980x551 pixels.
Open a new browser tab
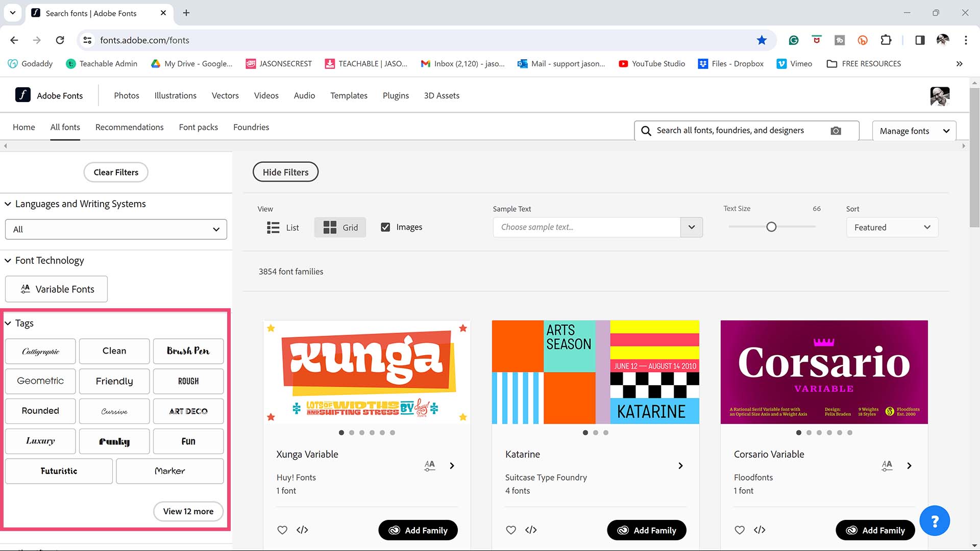point(186,13)
